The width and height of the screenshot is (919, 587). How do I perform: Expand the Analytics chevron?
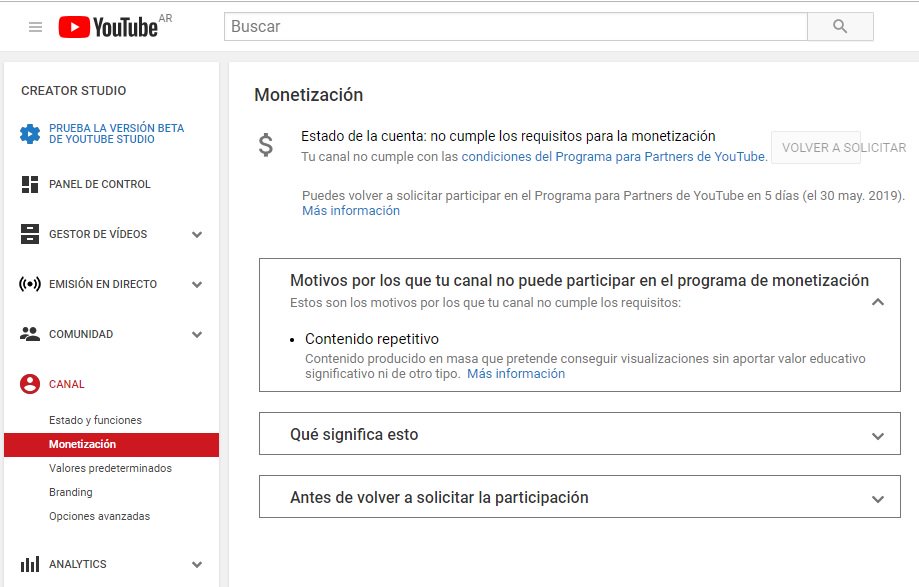point(197,565)
